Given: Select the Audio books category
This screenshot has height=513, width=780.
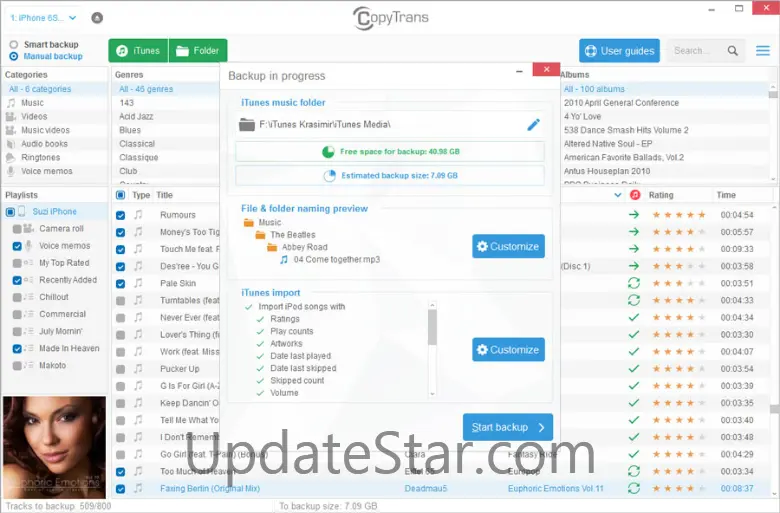Looking at the screenshot, I should pos(55,144).
